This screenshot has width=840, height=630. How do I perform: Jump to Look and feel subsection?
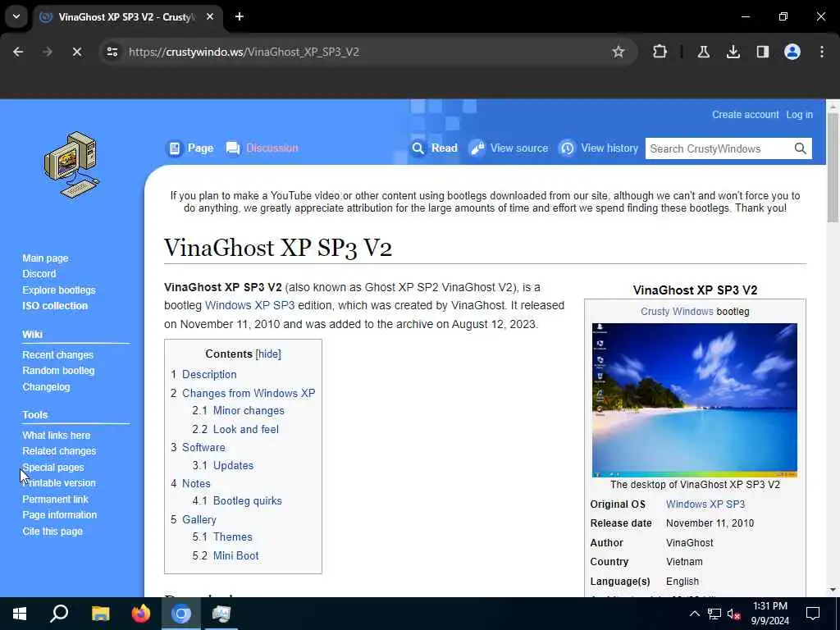pyautogui.click(x=246, y=429)
